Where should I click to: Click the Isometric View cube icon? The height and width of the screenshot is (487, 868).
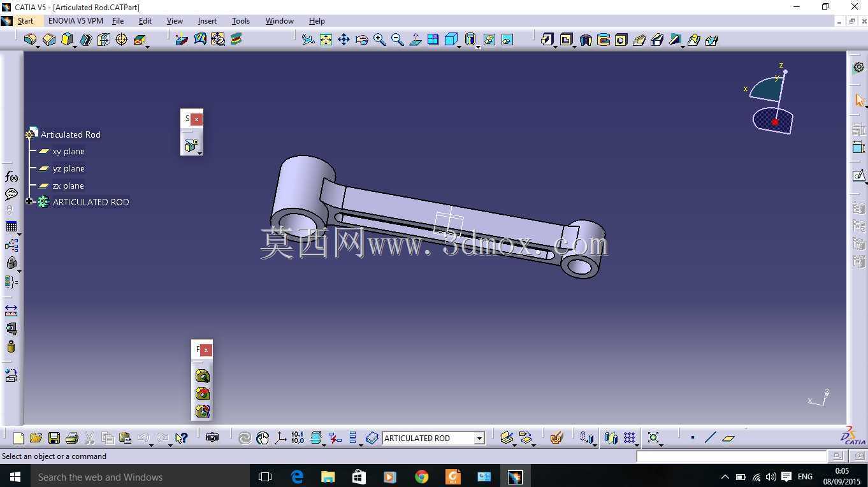click(451, 40)
